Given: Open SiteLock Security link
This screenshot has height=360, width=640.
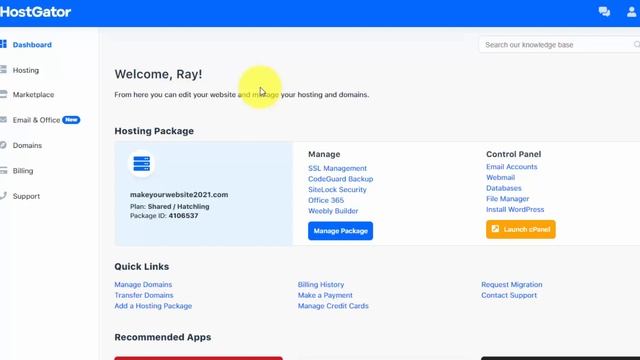Looking at the screenshot, I should coord(337,189).
